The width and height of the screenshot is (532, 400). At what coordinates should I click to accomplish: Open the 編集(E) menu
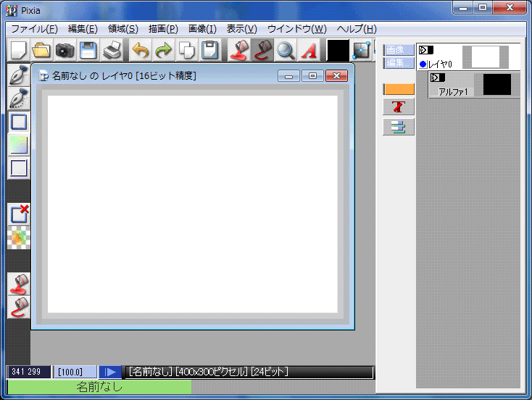[x=83, y=29]
